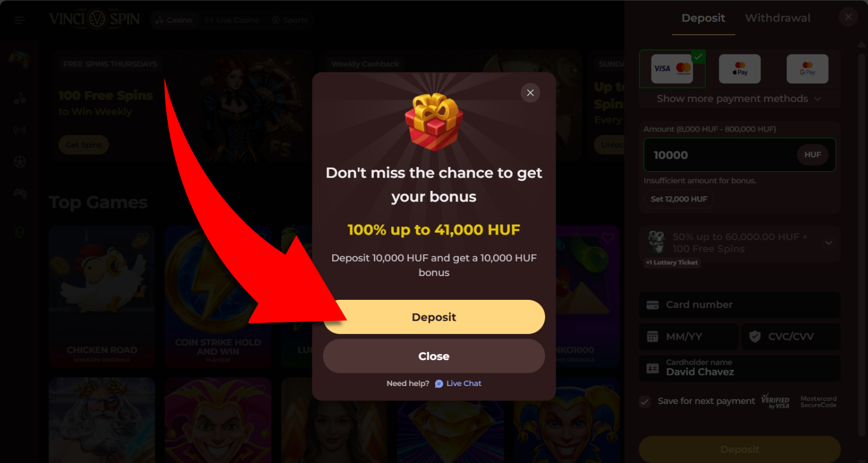868x463 pixels.
Task: Select the Visa Mastercard payment icon
Action: coord(672,69)
